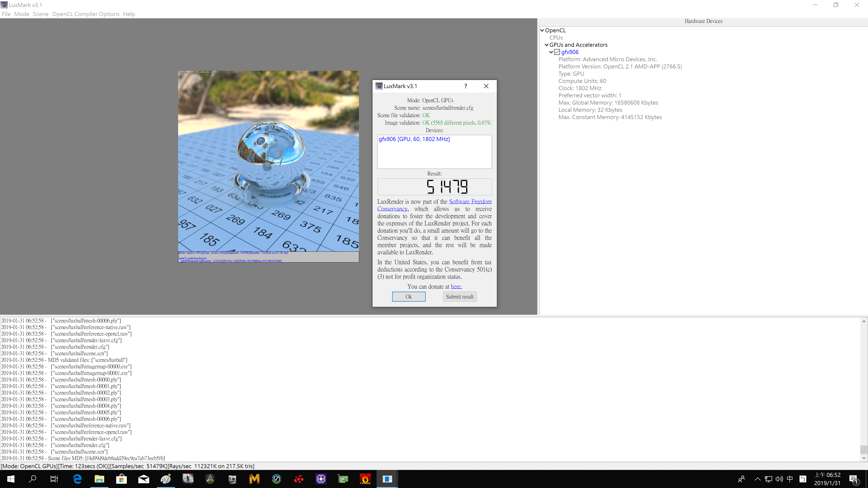The width and height of the screenshot is (868, 488).
Task: Toggle the gfx906 device checkbox
Action: [557, 52]
